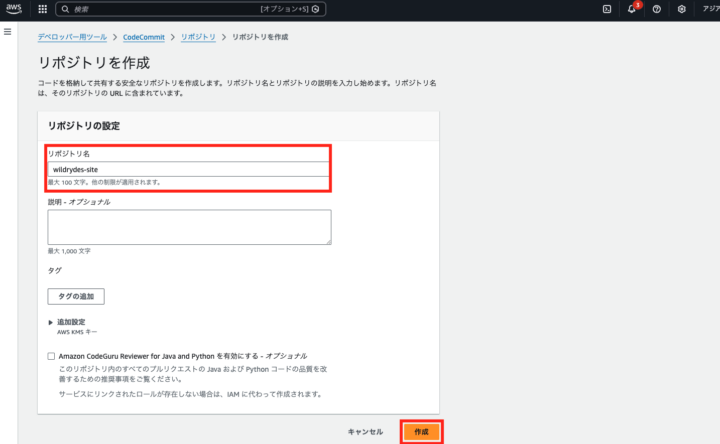This screenshot has height=444, width=720.
Task: Click the AWS logo home icon
Action: (x=14, y=9)
